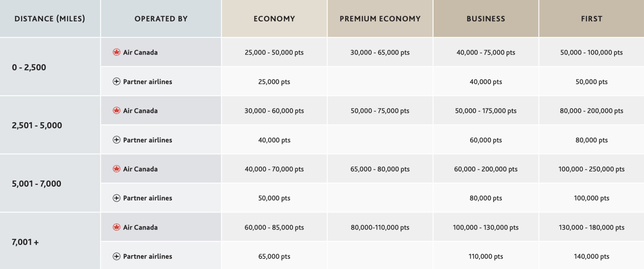Click Partner airlines plane icon in 5,001 - 7,000 row
644x269 pixels.
coord(117,198)
